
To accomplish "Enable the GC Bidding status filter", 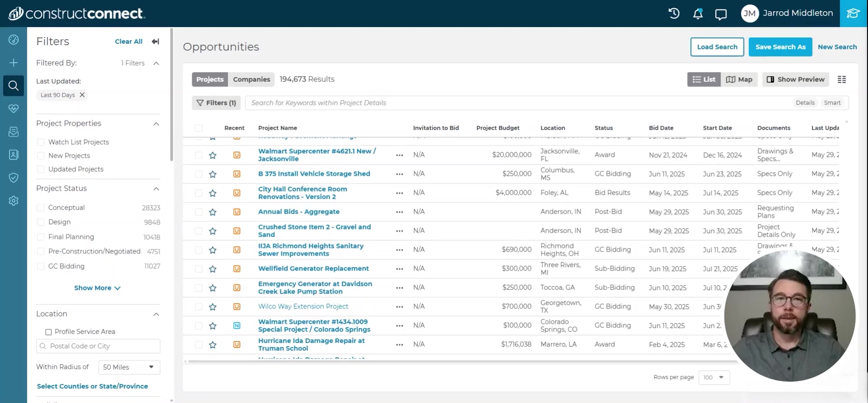I will pyautogui.click(x=41, y=267).
